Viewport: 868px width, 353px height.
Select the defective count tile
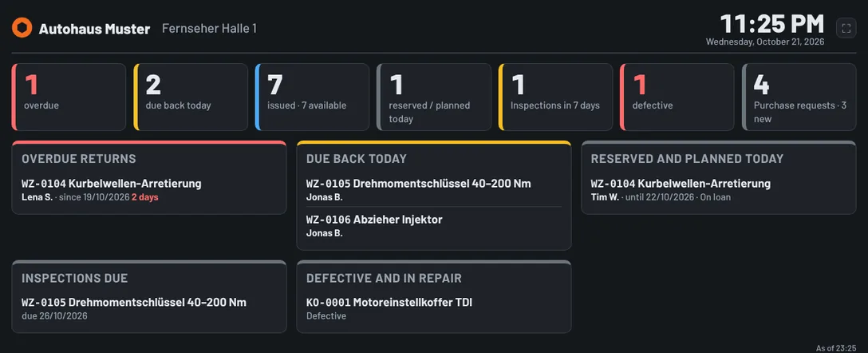(x=677, y=97)
